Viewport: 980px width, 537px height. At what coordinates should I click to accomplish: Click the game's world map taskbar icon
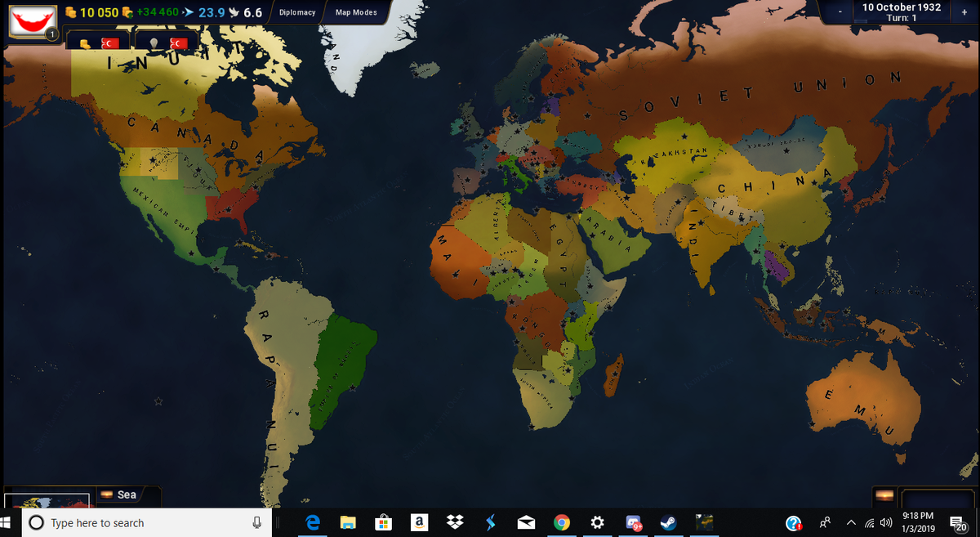point(704,522)
